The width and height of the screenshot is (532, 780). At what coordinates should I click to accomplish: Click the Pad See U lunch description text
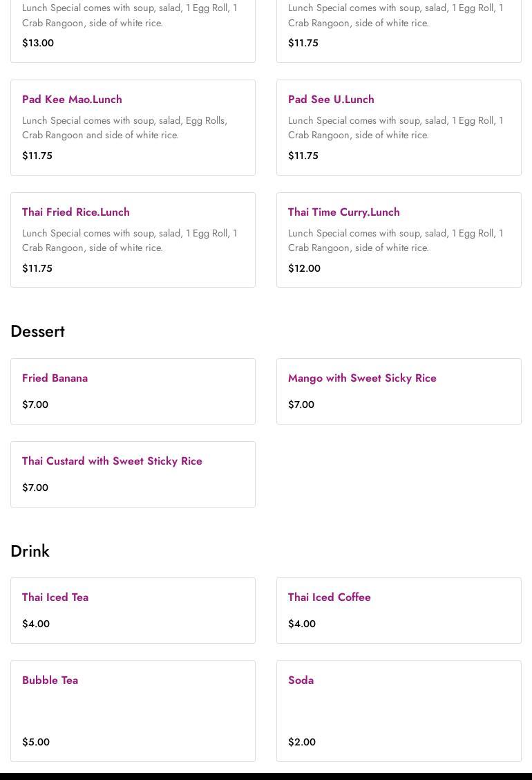pyautogui.click(x=395, y=128)
